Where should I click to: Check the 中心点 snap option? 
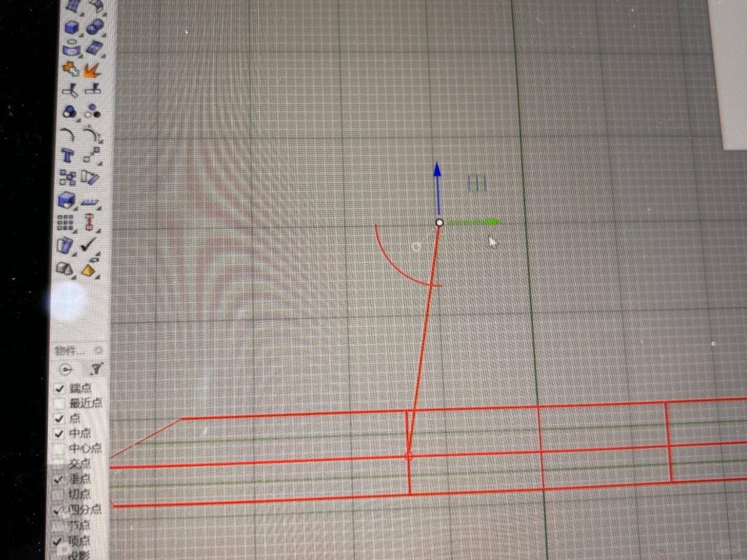coord(59,449)
